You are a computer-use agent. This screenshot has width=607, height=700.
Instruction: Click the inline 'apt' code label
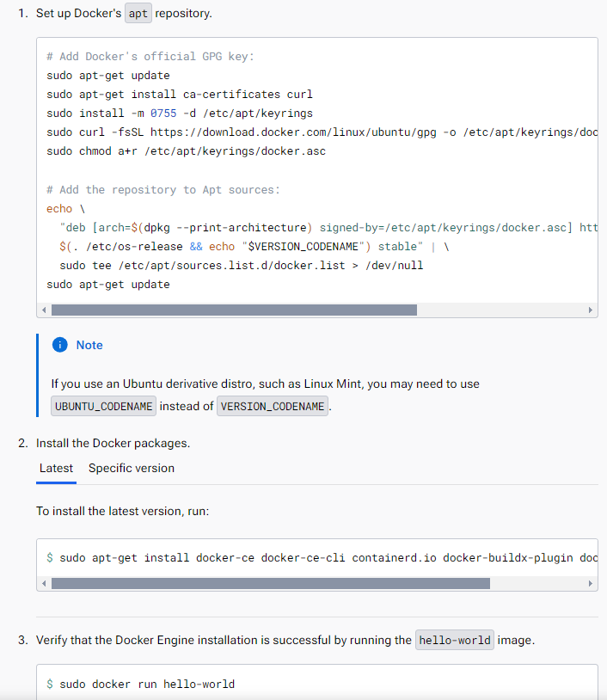click(x=138, y=13)
